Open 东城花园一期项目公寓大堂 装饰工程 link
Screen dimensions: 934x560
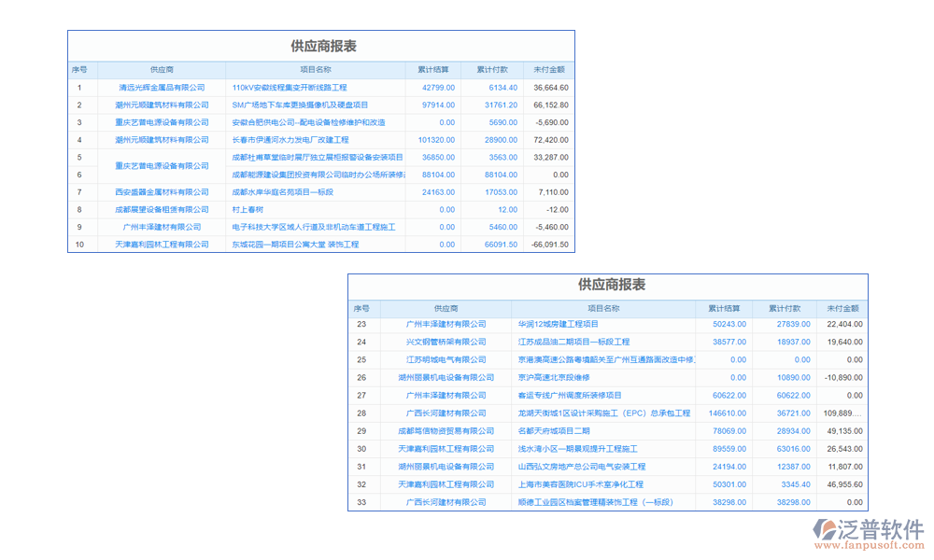pos(295,245)
